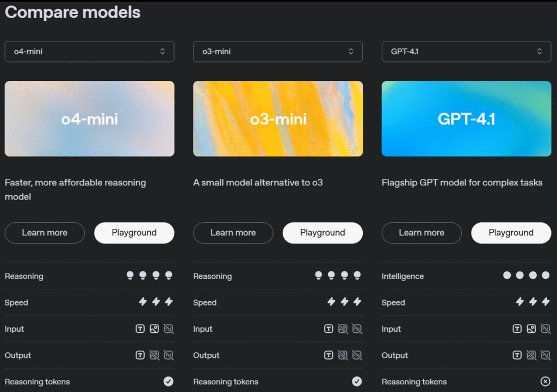
Task: Open the GPT-4.1 model dropdown
Action: click(x=466, y=52)
